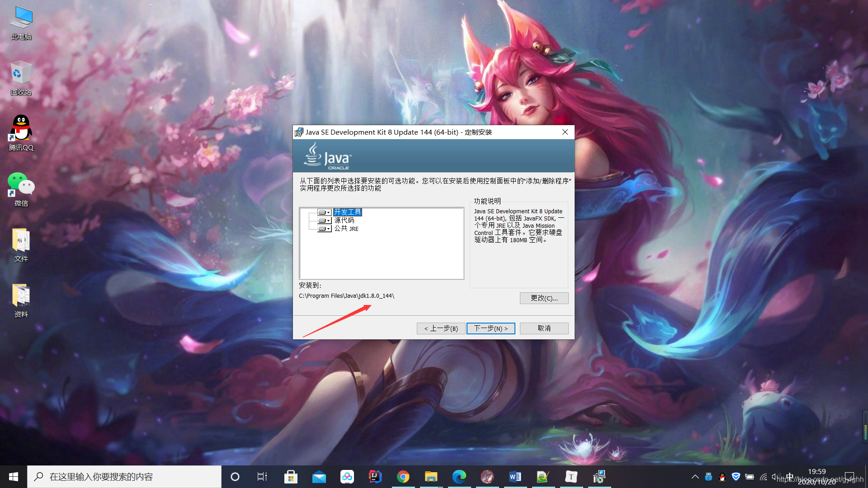Open File Explorer from the taskbar
868x488 pixels.
coord(431,476)
